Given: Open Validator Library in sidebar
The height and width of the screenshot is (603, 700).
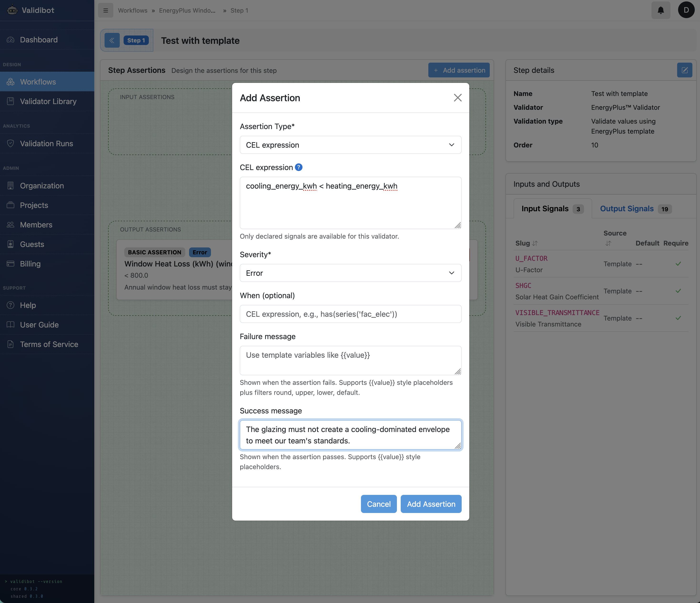Looking at the screenshot, I should tap(48, 101).
